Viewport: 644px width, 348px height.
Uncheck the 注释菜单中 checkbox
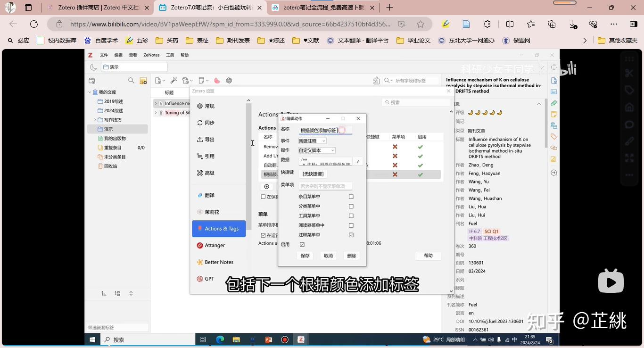[x=351, y=235]
